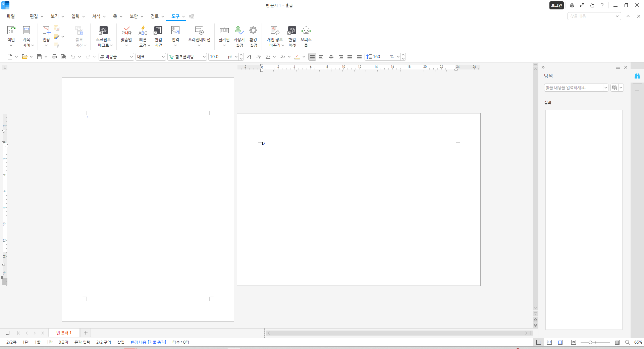The height and width of the screenshot is (349, 644).
Task: Click the 65% zoom level
Action: point(638,342)
